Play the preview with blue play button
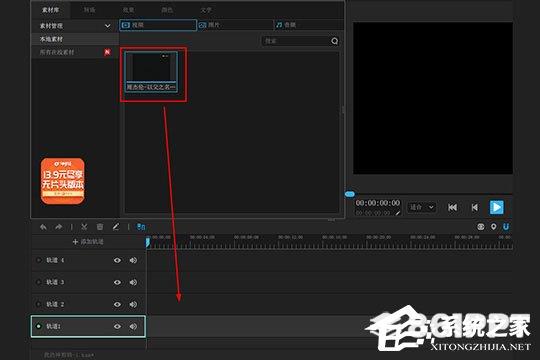 497,207
